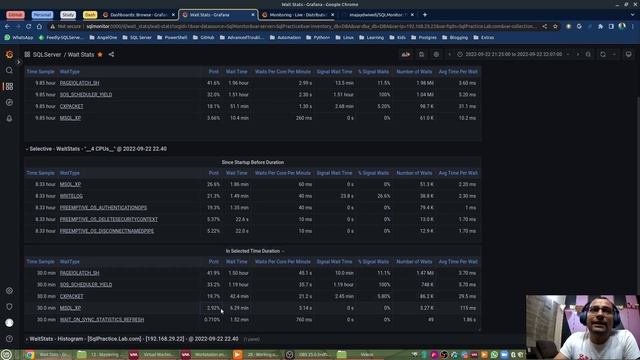The image size is (640, 360).
Task: Open the refresh interval dropdown
Action: click(x=614, y=54)
